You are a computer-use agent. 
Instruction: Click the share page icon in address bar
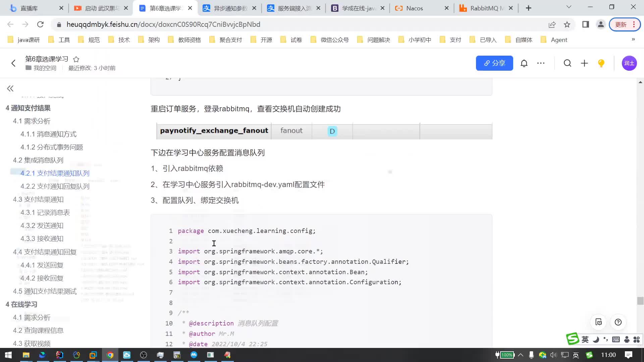coord(552,24)
